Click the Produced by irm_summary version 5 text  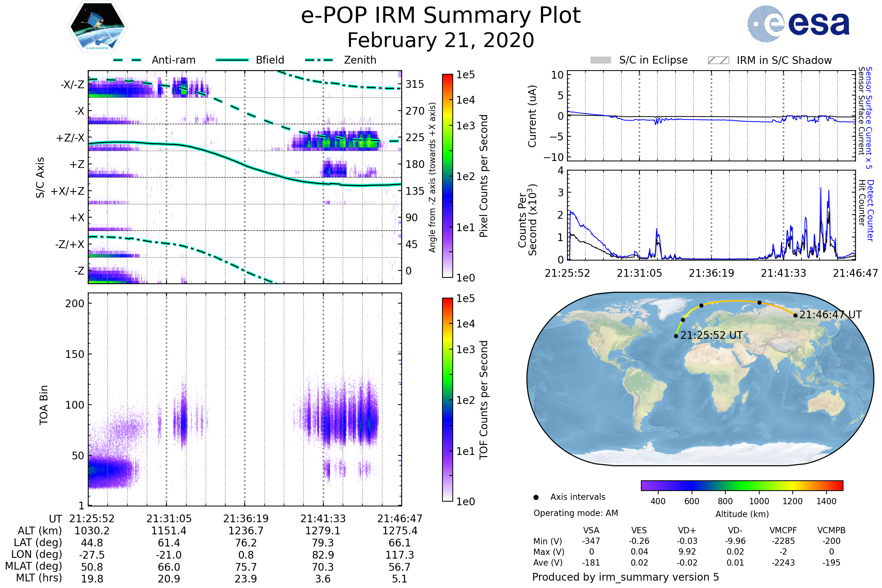[625, 577]
